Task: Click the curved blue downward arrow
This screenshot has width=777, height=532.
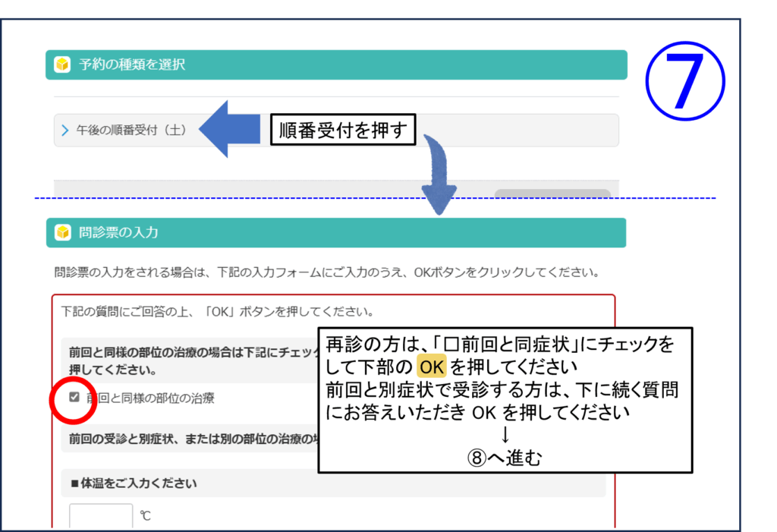Action: [439, 175]
